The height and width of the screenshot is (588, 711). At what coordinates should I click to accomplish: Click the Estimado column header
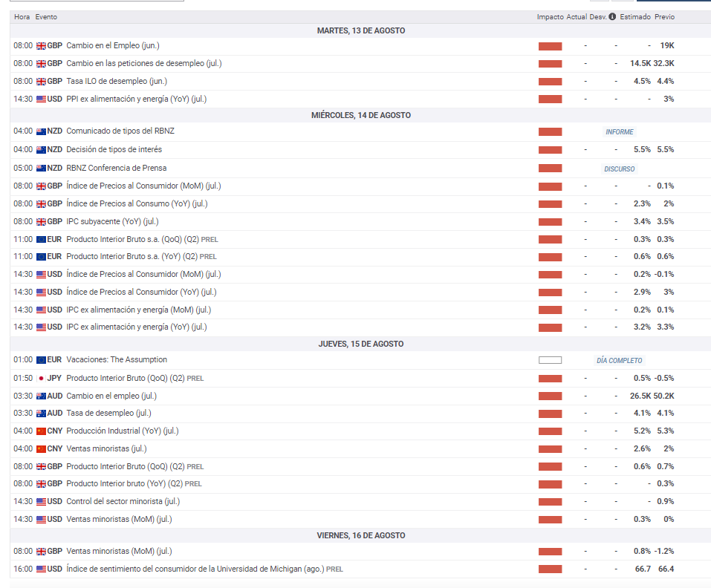click(635, 16)
